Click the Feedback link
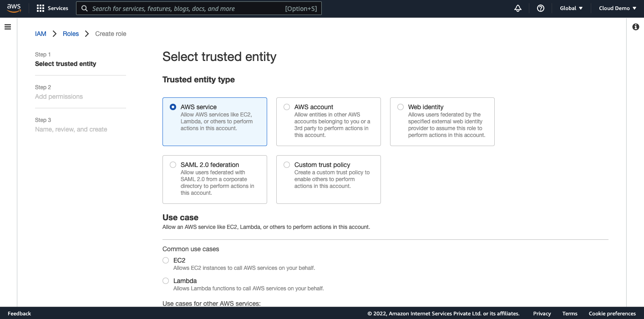 [20, 314]
